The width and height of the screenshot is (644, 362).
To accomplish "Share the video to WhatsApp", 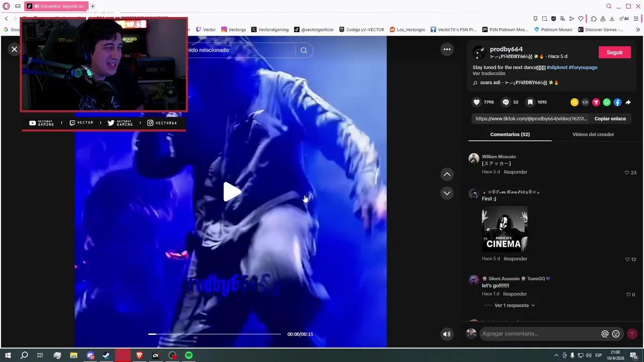I will [607, 102].
